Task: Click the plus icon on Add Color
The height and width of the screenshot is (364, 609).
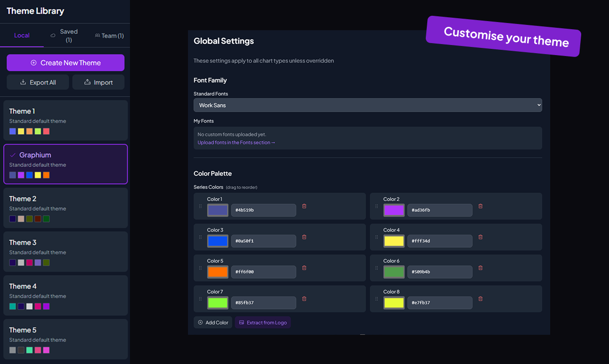Action: 200,322
